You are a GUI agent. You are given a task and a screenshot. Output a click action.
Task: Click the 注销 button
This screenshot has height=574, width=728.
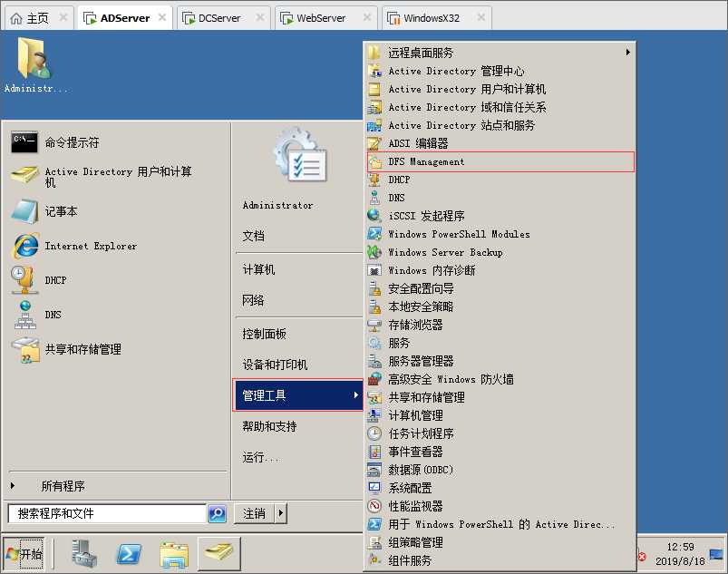click(x=255, y=513)
